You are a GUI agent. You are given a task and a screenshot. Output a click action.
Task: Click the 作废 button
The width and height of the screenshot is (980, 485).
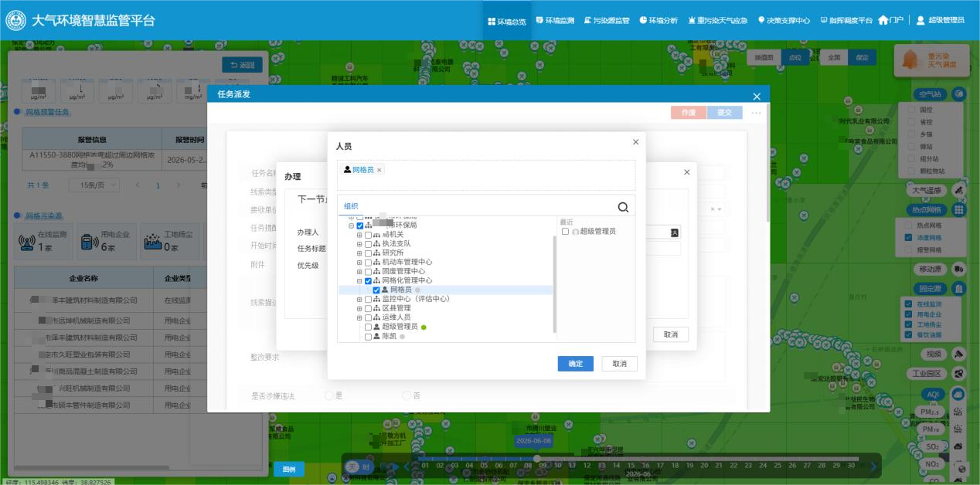688,113
